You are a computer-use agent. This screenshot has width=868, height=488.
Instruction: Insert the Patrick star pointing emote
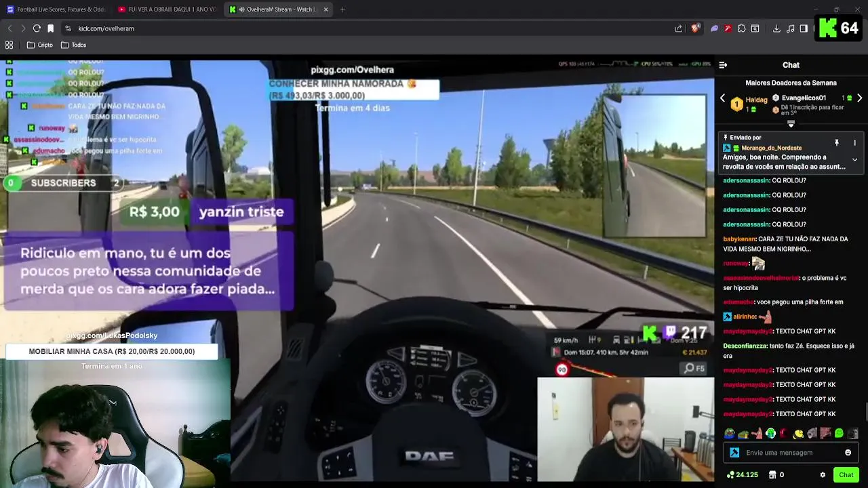757,434
